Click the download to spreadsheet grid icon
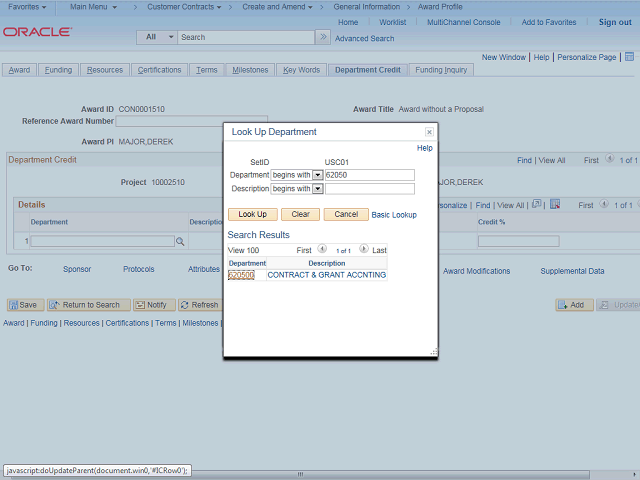The height and width of the screenshot is (480, 640). pos(555,204)
